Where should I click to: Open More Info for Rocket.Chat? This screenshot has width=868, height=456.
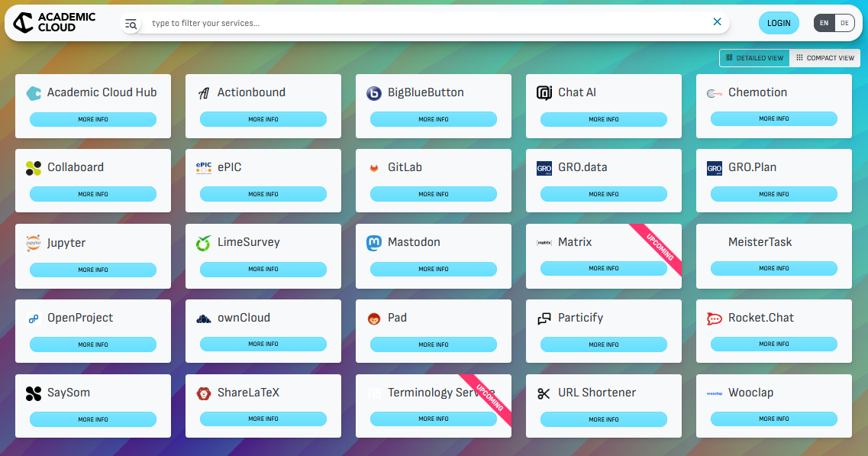click(774, 344)
